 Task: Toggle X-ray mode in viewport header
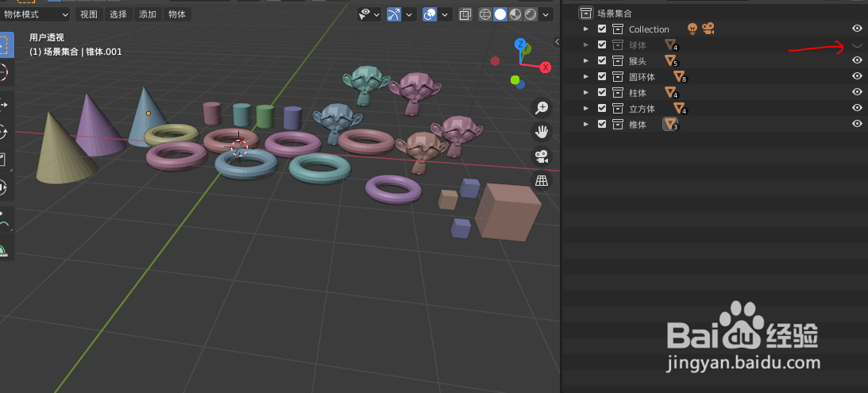tap(465, 14)
